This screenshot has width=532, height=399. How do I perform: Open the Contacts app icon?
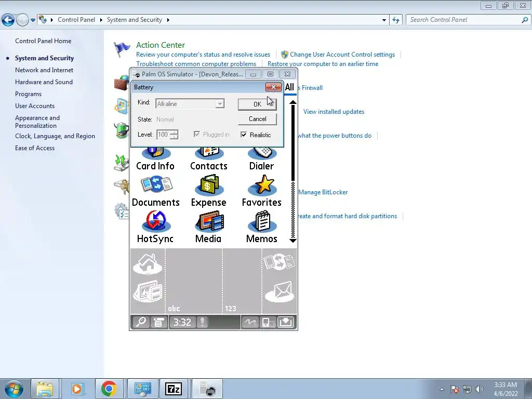pyautogui.click(x=209, y=153)
